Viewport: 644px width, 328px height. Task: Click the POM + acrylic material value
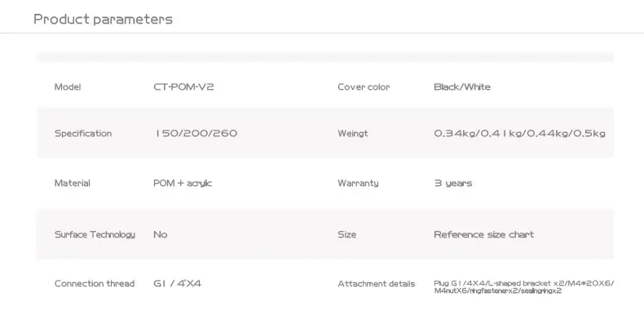point(183,184)
